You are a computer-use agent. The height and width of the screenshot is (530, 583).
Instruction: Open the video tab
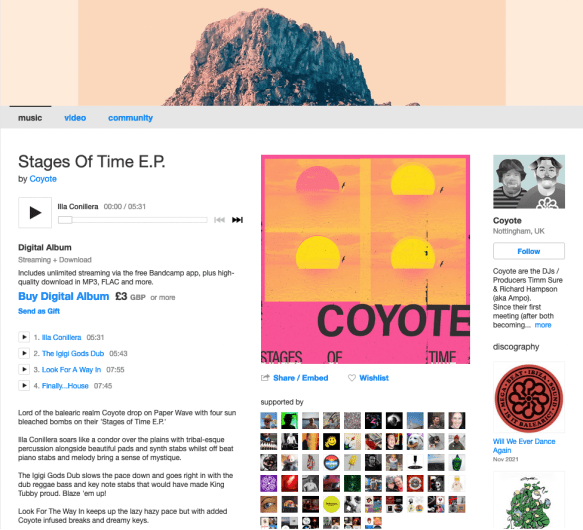[x=75, y=118]
